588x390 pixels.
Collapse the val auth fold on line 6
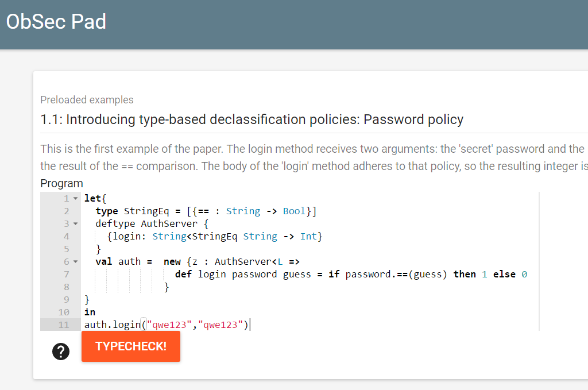pos(75,262)
